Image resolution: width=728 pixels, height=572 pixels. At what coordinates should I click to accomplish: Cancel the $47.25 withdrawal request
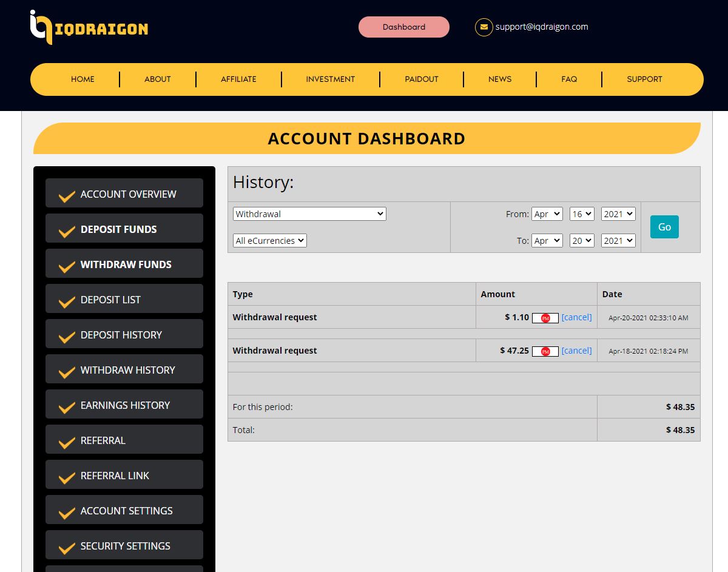tap(576, 351)
